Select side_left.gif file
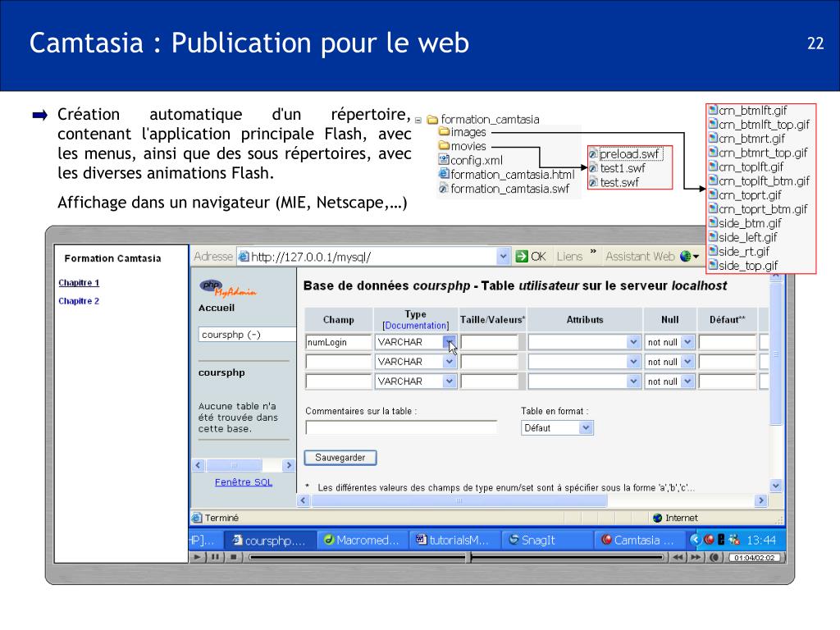This screenshot has height=630, width=840. [742, 237]
